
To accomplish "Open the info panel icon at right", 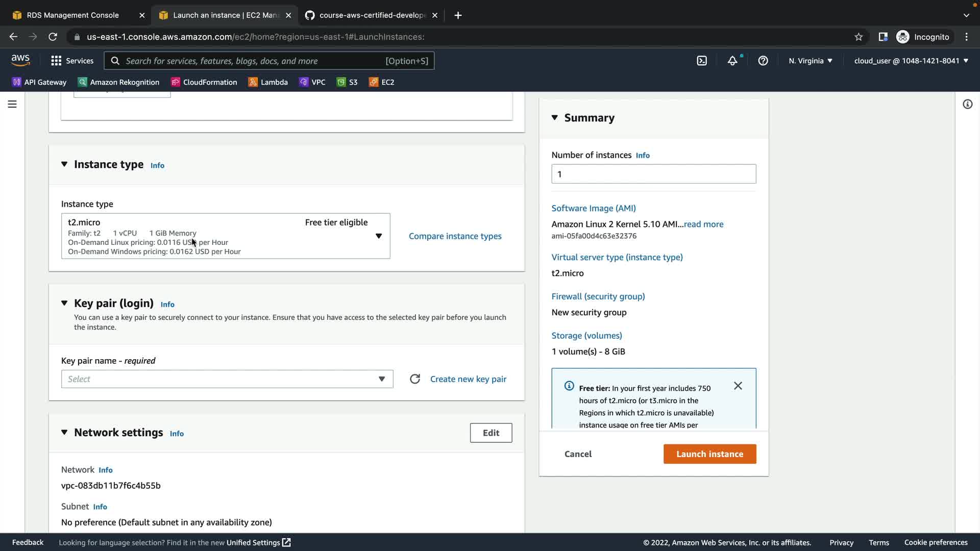I will pos(967,104).
